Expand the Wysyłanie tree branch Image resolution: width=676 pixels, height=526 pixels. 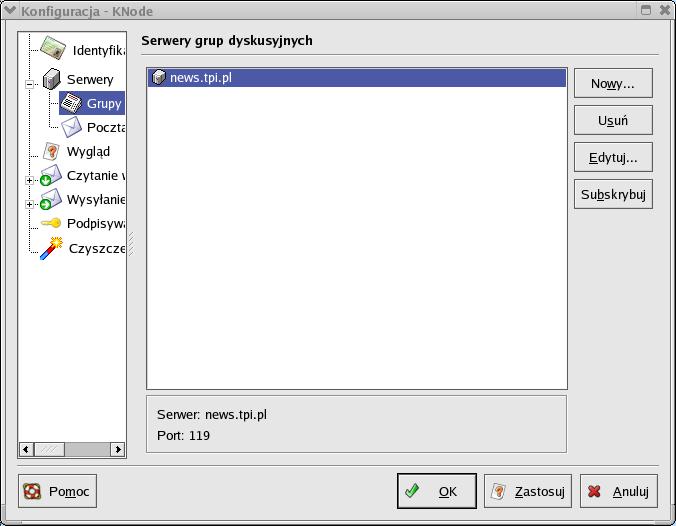[x=30, y=205]
